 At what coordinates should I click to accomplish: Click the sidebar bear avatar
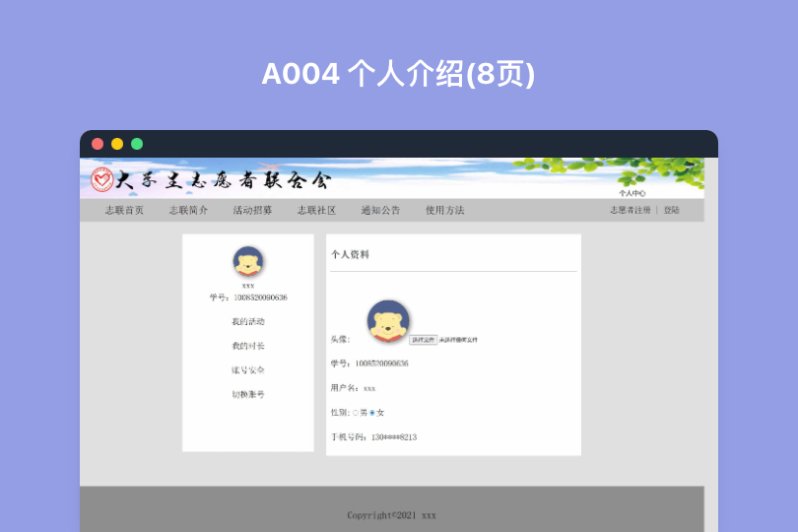(x=248, y=262)
